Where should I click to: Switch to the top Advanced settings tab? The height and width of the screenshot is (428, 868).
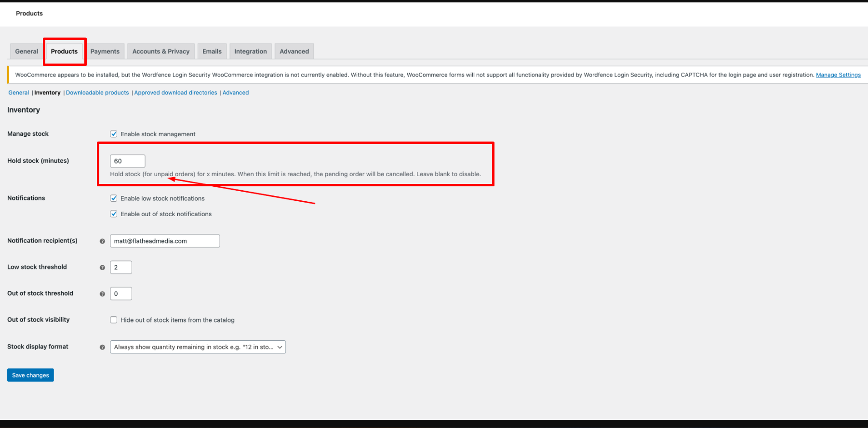(x=294, y=52)
